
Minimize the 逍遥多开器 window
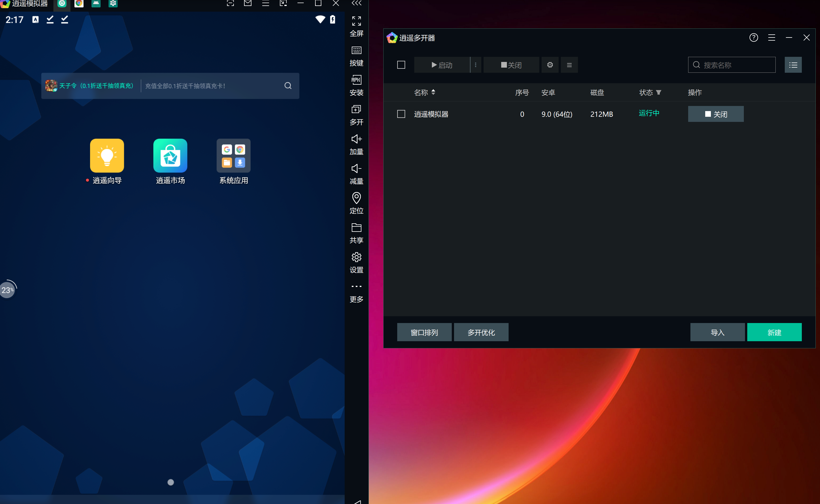(789, 38)
